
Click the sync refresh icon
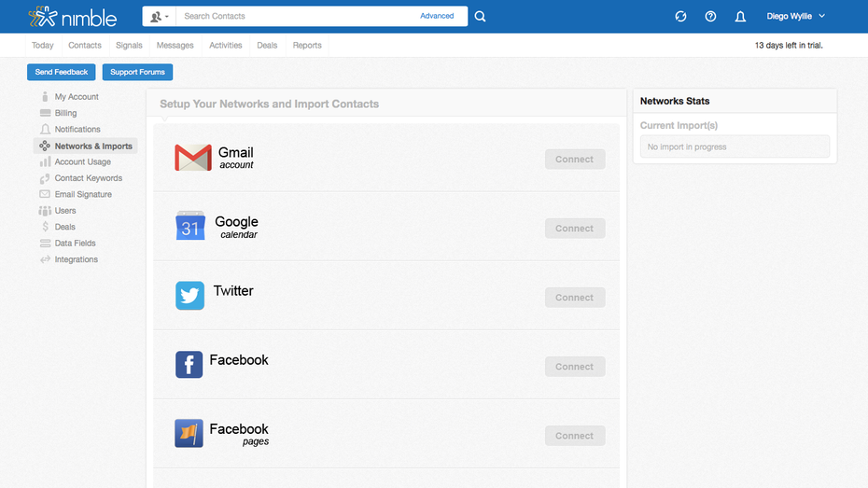[680, 17]
